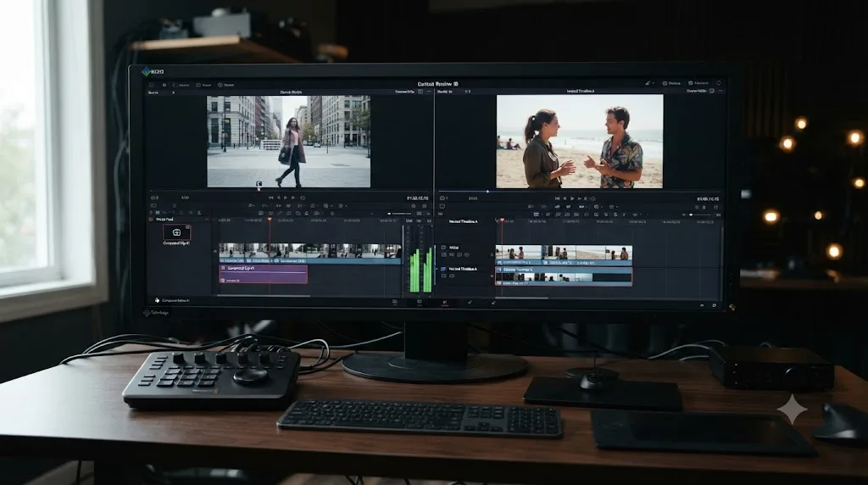This screenshot has height=485, width=868.
Task: Click the timecode readout of the right viewer
Action: click(708, 198)
